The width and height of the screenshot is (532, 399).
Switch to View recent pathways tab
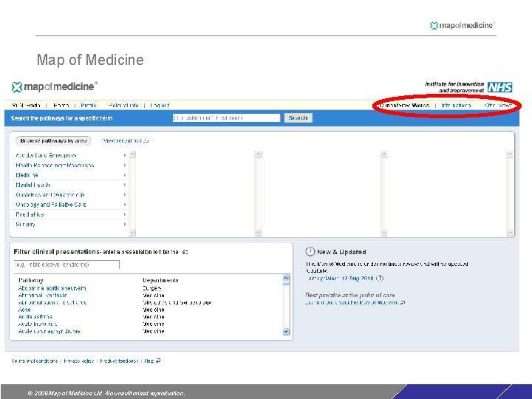coord(126,140)
